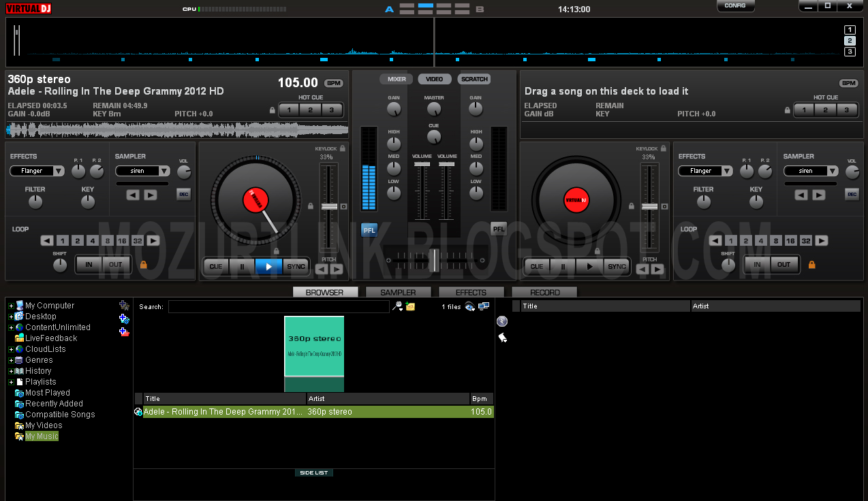Toggle left deck keylock padlock
The image size is (868, 501).
(x=342, y=148)
